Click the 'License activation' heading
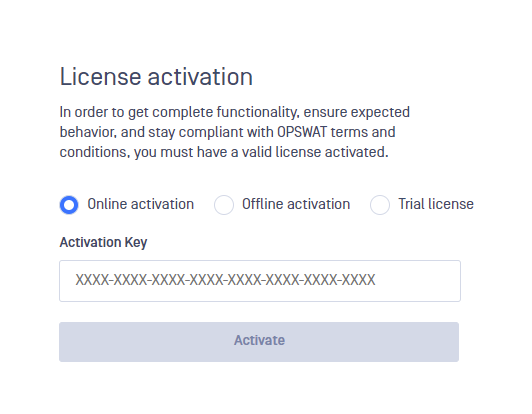Image resolution: width=532 pixels, height=414 pixels. (156, 77)
